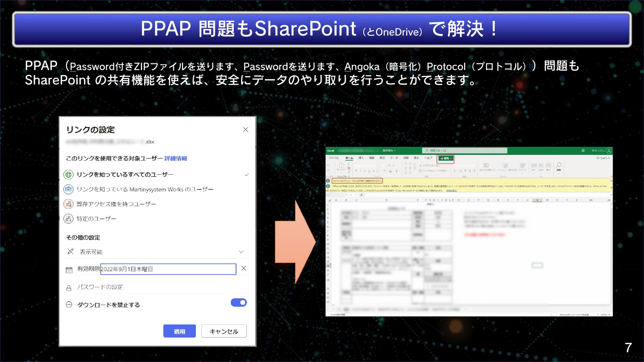Dismiss the download permission notice bar
This screenshot has width=644, height=362.
coord(611,181)
